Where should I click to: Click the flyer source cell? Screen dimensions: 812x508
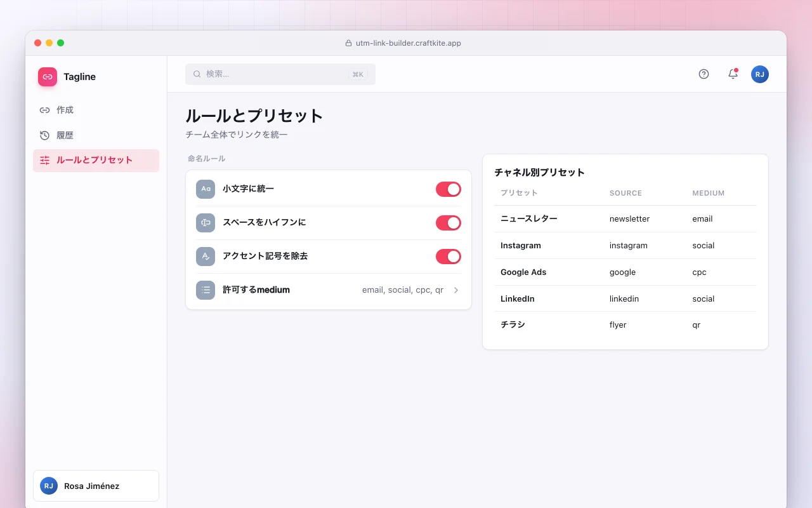(618, 324)
